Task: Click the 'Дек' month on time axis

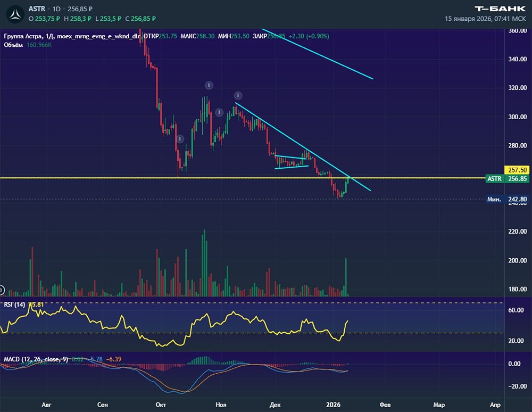Action: pos(275,405)
